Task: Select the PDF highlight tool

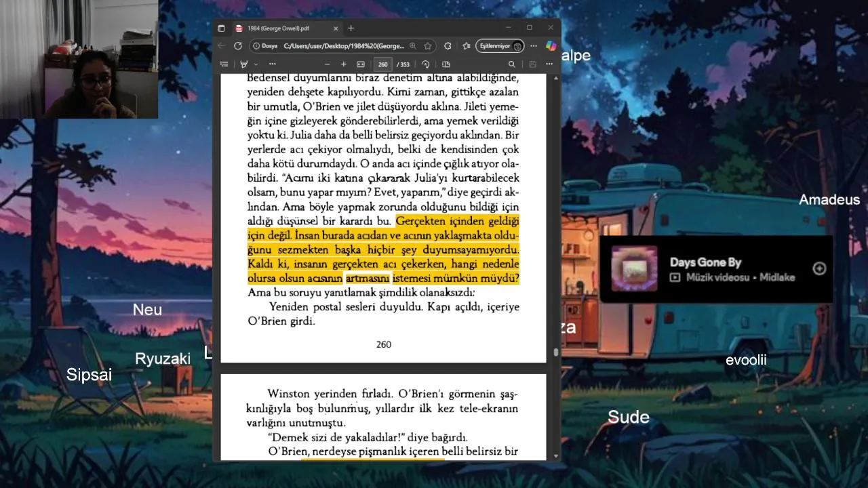Action: [x=244, y=64]
